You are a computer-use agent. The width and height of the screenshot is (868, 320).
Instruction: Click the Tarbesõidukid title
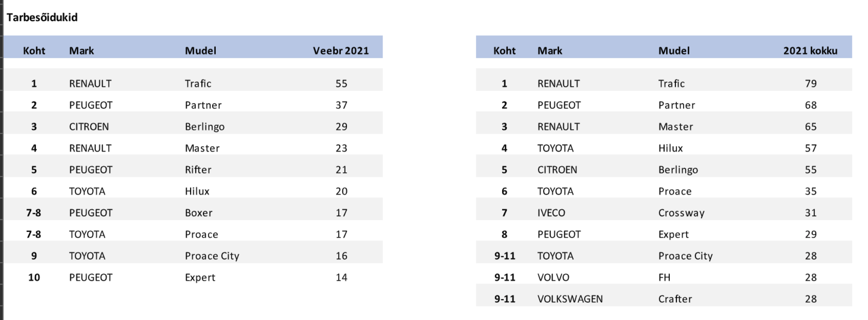(x=42, y=17)
